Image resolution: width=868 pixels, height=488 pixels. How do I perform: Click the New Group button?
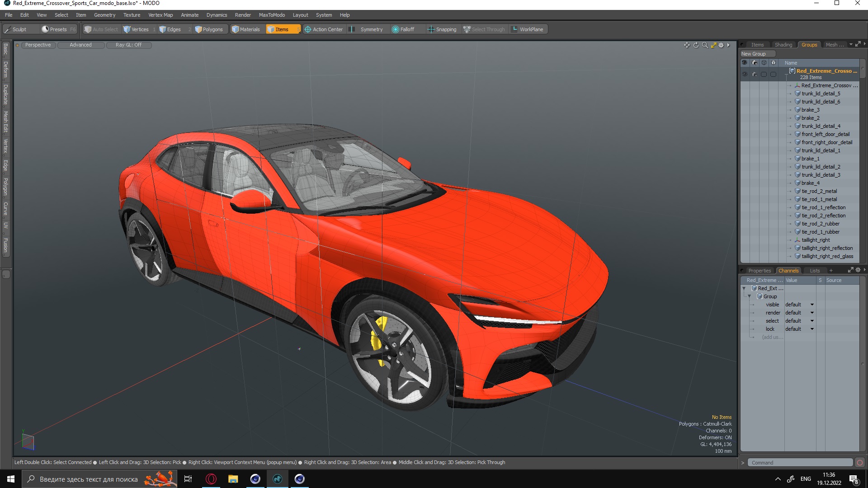pos(753,54)
